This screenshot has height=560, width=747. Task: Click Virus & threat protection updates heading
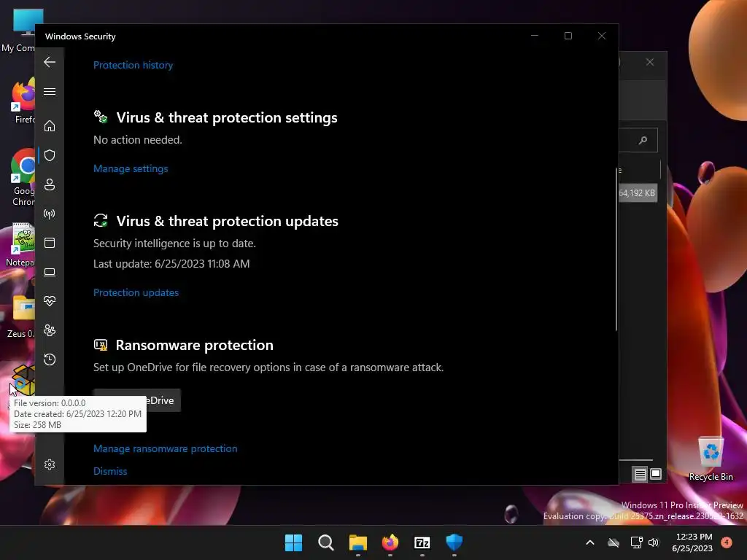[228, 221]
